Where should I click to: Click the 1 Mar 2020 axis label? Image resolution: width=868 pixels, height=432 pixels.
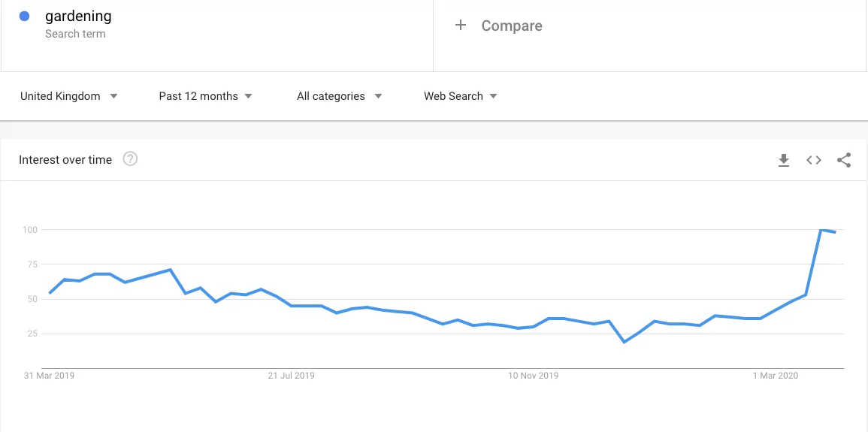click(776, 376)
